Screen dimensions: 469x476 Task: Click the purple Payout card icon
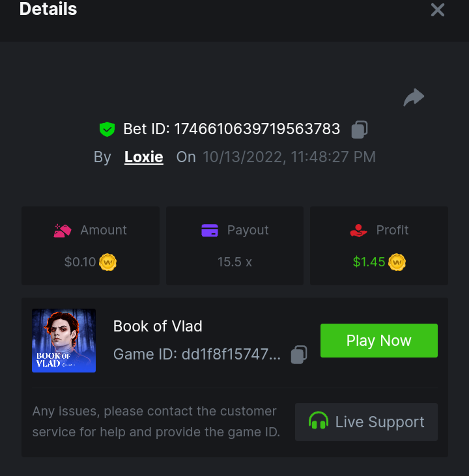pyautogui.click(x=210, y=231)
